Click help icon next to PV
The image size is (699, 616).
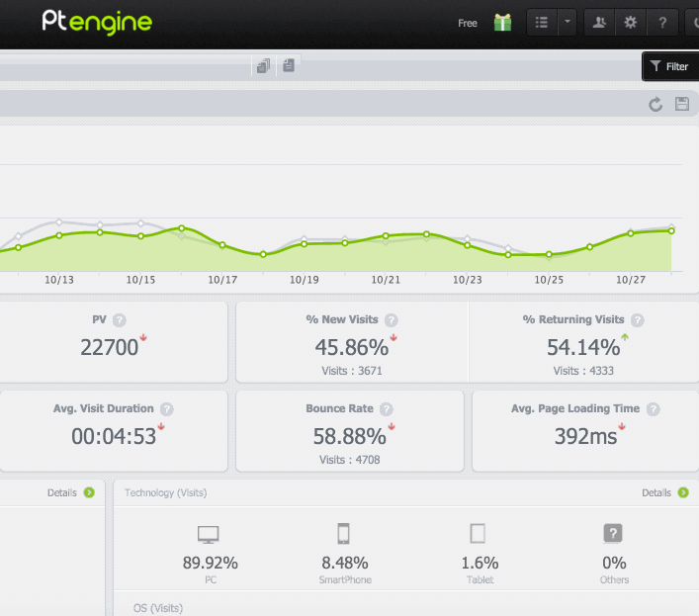120,320
